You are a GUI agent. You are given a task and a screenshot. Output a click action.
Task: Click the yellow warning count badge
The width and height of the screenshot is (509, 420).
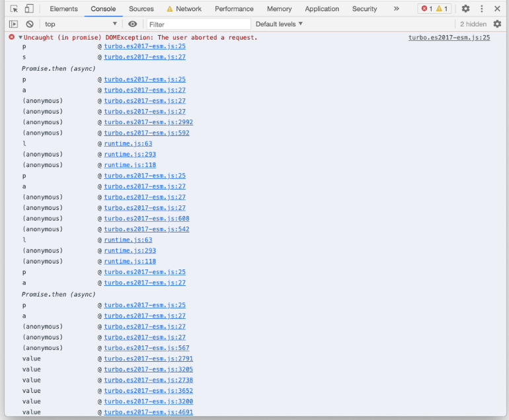(x=442, y=9)
